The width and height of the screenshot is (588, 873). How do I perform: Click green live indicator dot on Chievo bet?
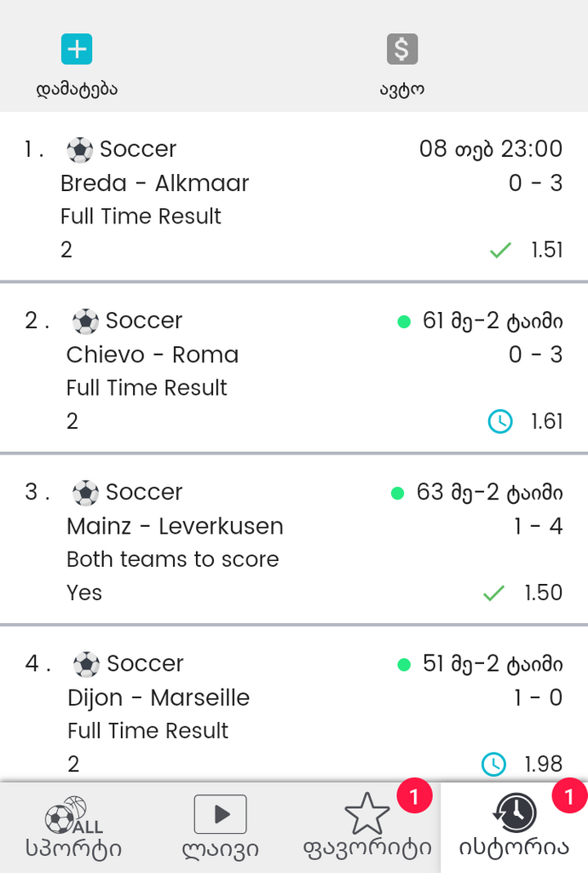(x=404, y=321)
